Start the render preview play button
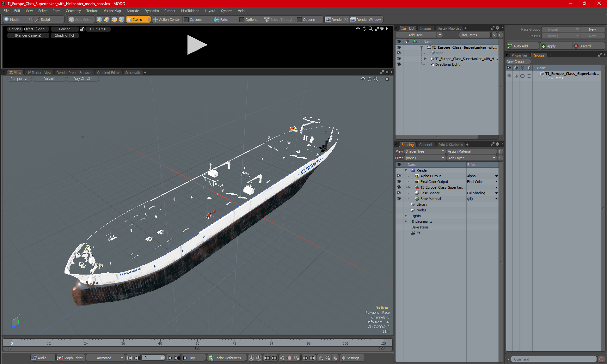Viewport: 607px width, 364px height. pyautogui.click(x=197, y=45)
